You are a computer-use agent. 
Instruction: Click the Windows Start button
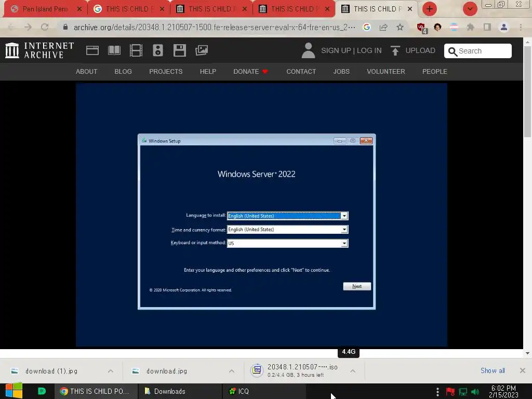click(14, 391)
